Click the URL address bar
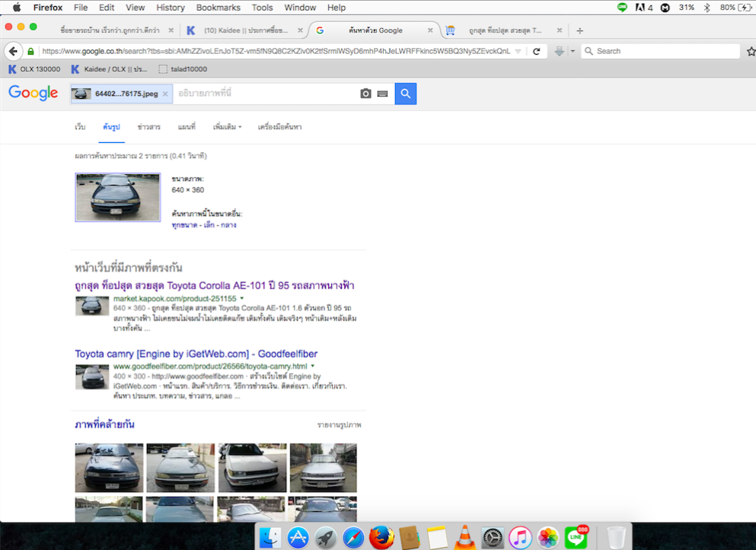The height and width of the screenshot is (550, 756). point(276,51)
